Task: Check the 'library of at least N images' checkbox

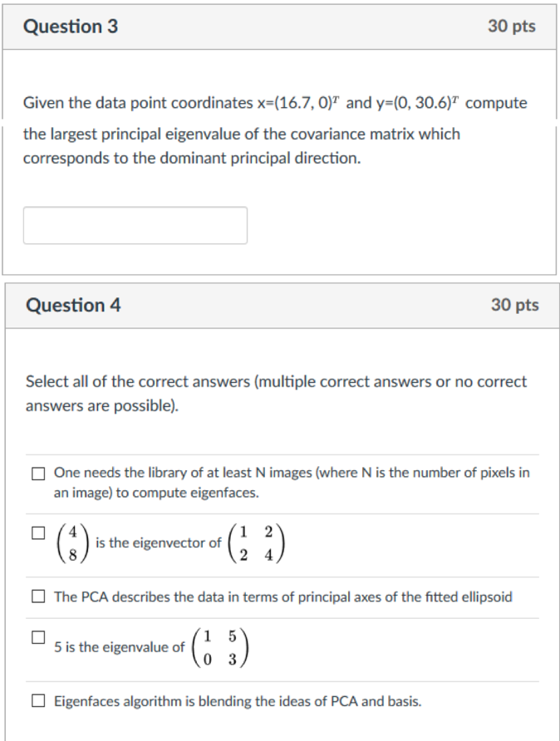Action: click(x=38, y=474)
